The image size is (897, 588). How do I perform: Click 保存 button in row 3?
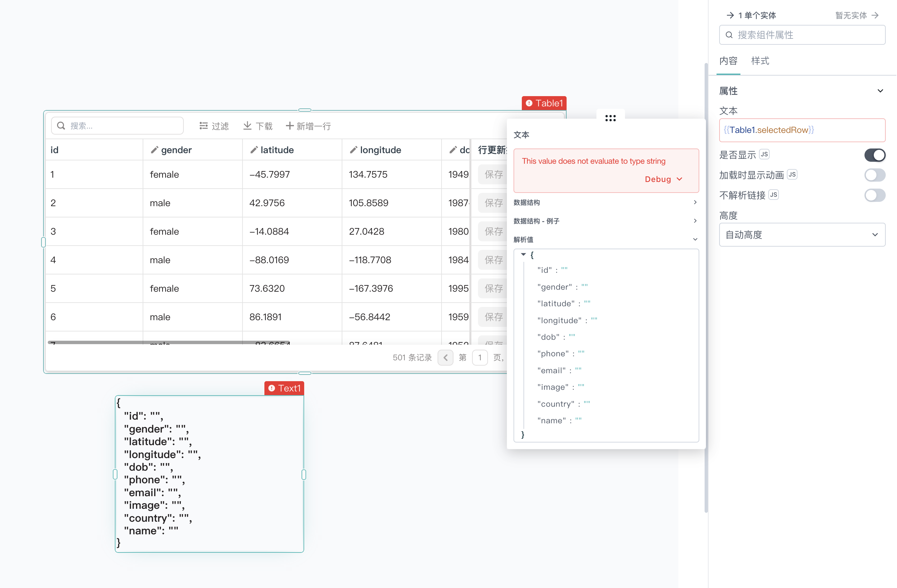[493, 231]
